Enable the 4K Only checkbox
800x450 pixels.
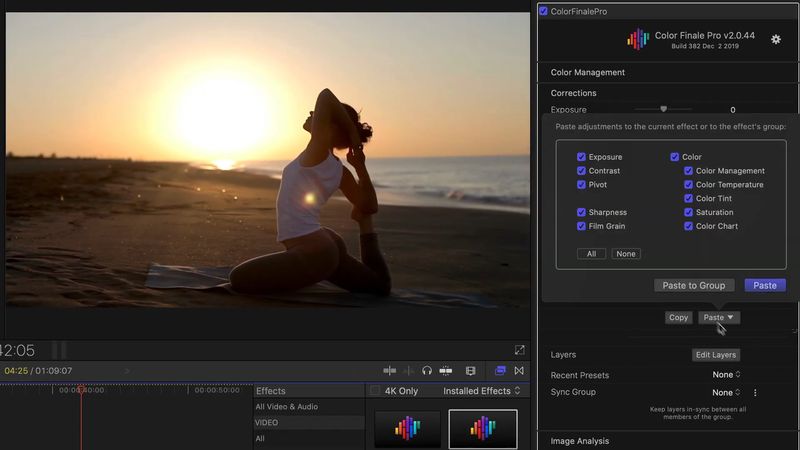tap(375, 391)
